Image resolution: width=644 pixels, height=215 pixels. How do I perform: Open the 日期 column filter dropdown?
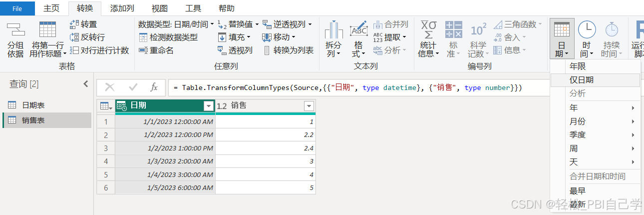(209, 106)
